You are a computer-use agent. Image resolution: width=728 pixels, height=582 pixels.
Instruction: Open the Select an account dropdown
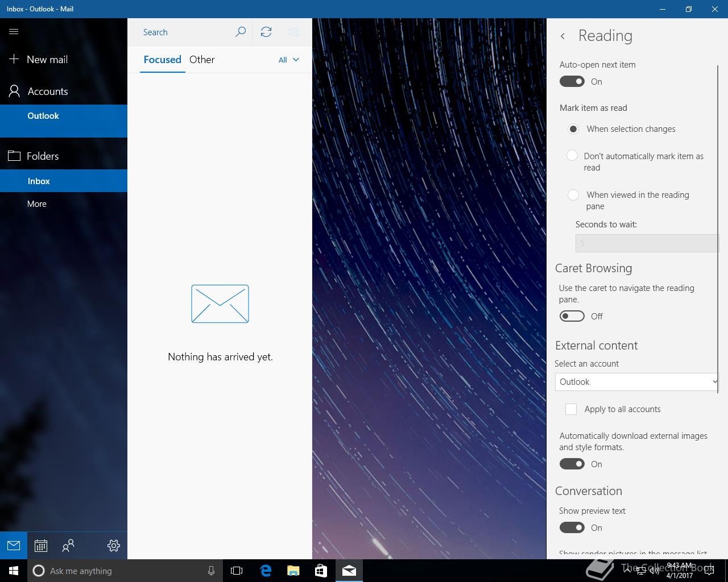636,382
